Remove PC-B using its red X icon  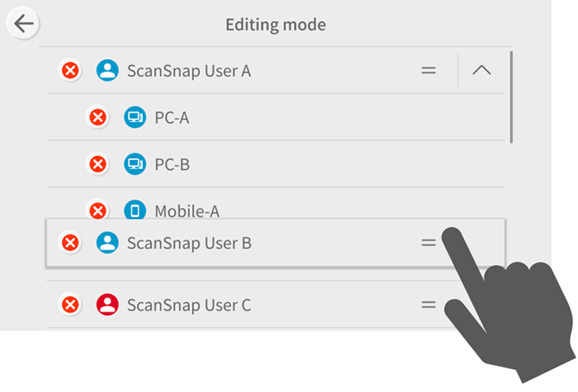point(98,164)
